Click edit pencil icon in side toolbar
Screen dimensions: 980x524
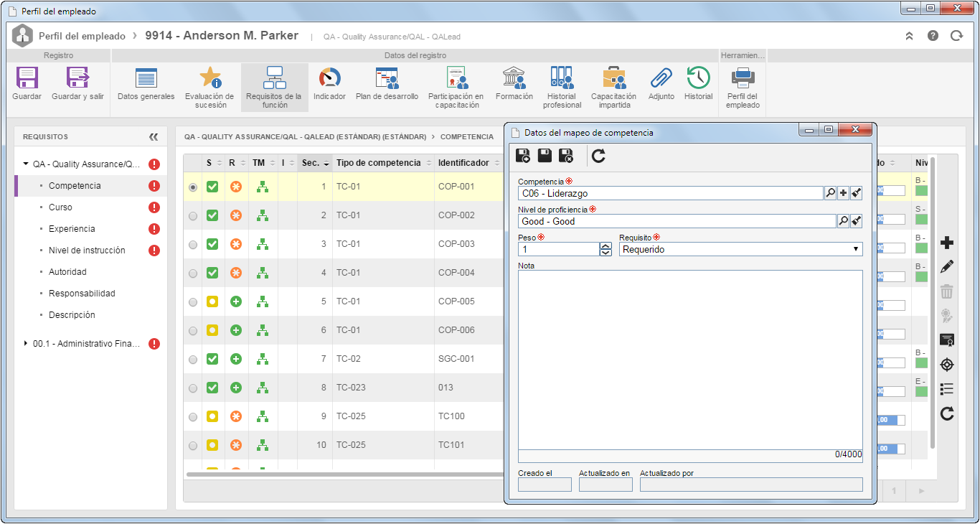click(947, 267)
